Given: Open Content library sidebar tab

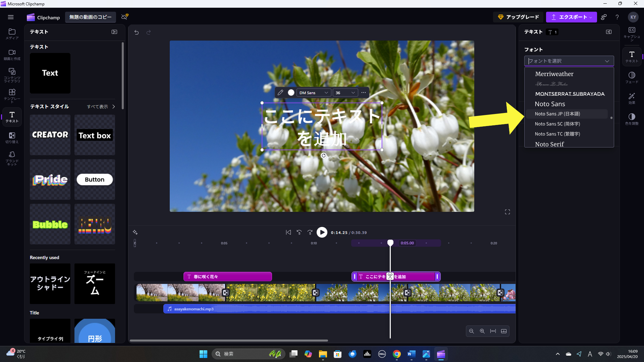Looking at the screenshot, I should [12, 75].
